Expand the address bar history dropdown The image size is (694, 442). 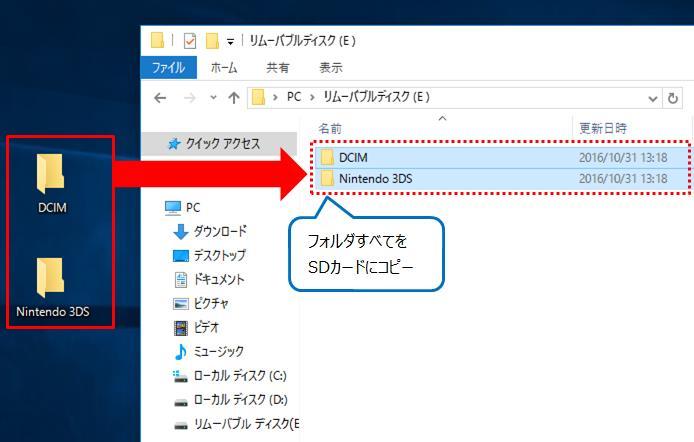(x=653, y=97)
